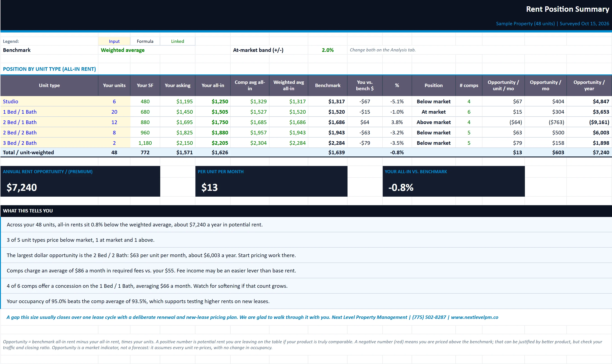Viewport: 612px width, 364px height.
Task: Click the At market position cell
Action: coord(433,112)
